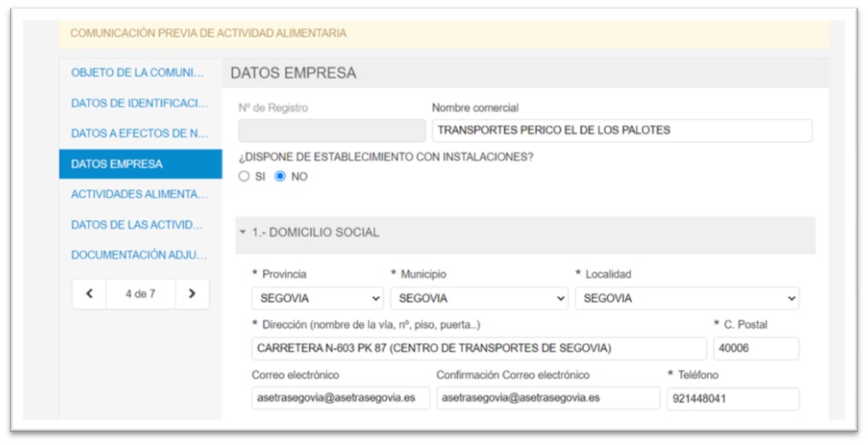This screenshot has height=445, width=868.
Task: Select NO radio button for establecimiento
Action: coord(280,176)
